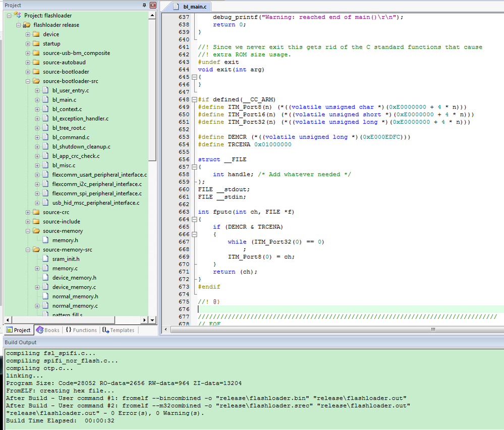
Task: Select the source-autobaud folder icon
Action: pos(36,63)
